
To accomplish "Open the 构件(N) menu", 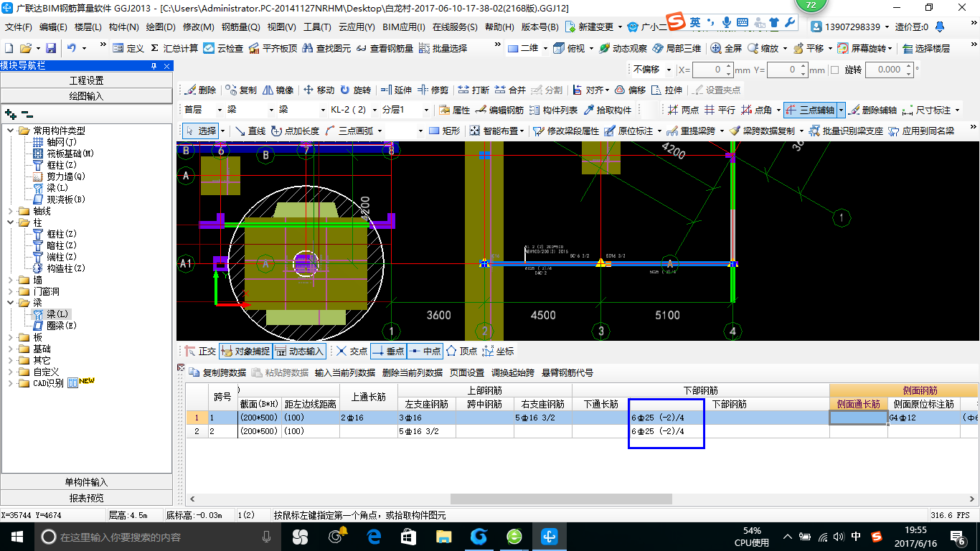I will coord(124,27).
